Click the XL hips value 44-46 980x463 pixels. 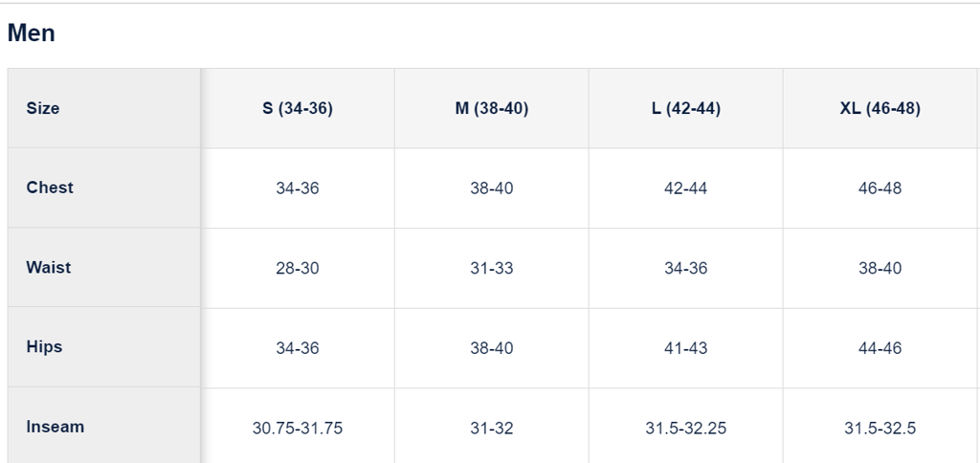pos(880,348)
